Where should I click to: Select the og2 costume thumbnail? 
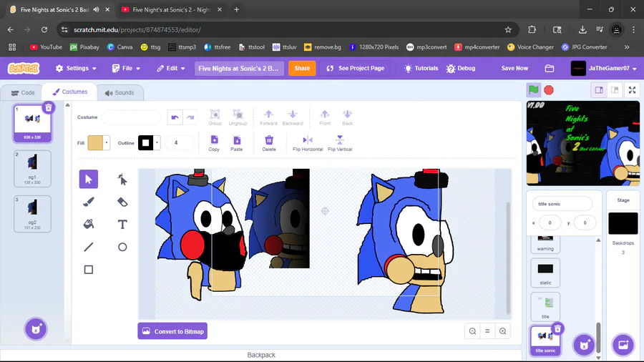[x=32, y=214]
